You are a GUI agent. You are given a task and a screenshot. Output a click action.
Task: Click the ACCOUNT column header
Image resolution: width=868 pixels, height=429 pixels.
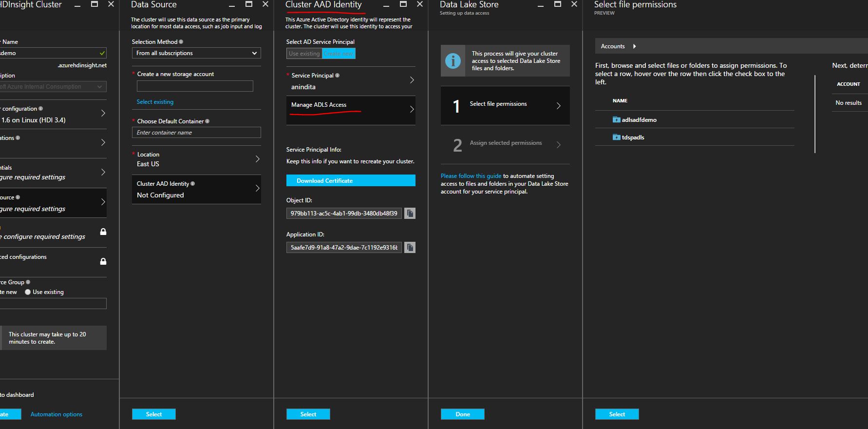click(x=849, y=84)
